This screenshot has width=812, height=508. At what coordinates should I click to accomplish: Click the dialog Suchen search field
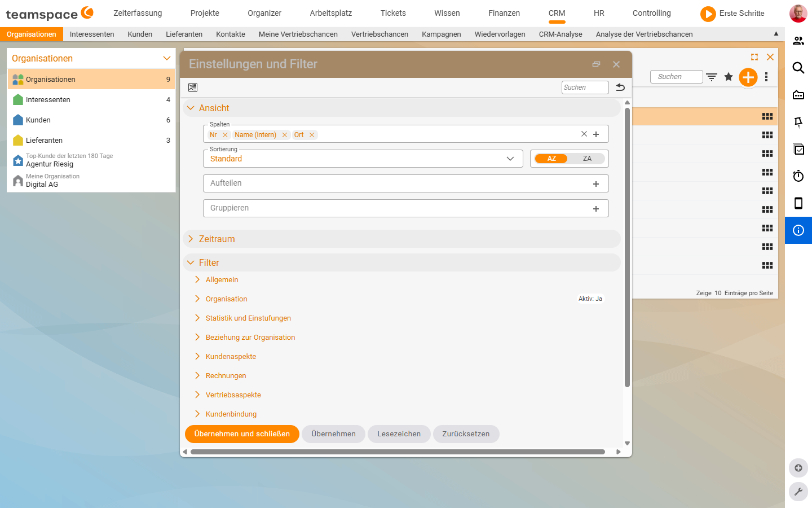(x=585, y=87)
